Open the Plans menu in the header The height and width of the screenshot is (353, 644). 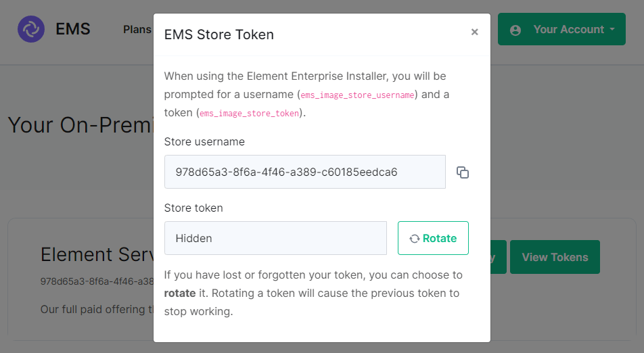[137, 30]
